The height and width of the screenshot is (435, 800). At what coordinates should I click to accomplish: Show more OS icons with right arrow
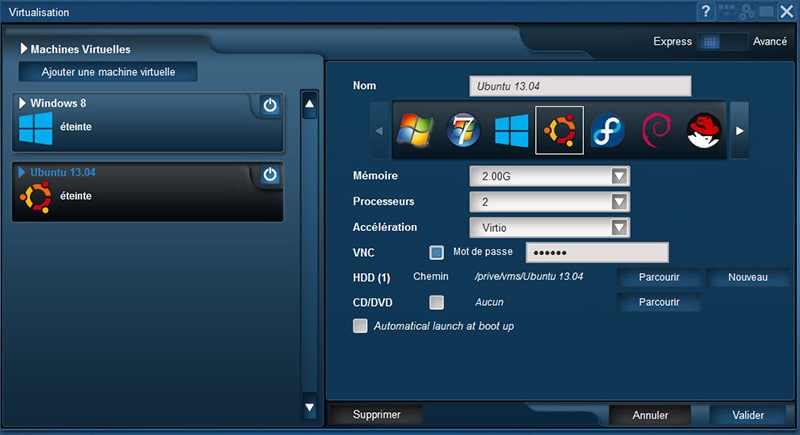click(740, 131)
